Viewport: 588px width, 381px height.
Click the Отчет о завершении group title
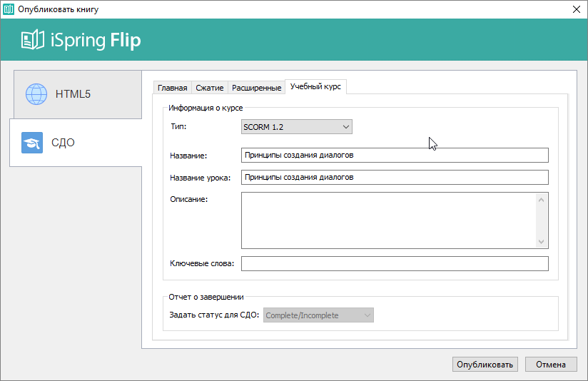206,297
